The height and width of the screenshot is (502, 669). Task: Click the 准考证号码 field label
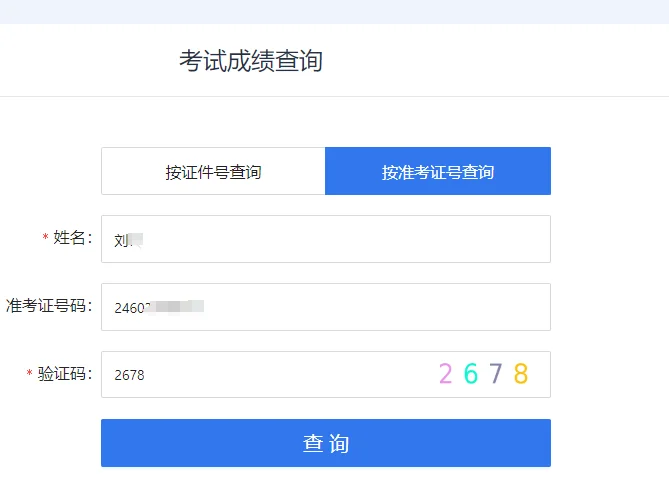[49, 306]
